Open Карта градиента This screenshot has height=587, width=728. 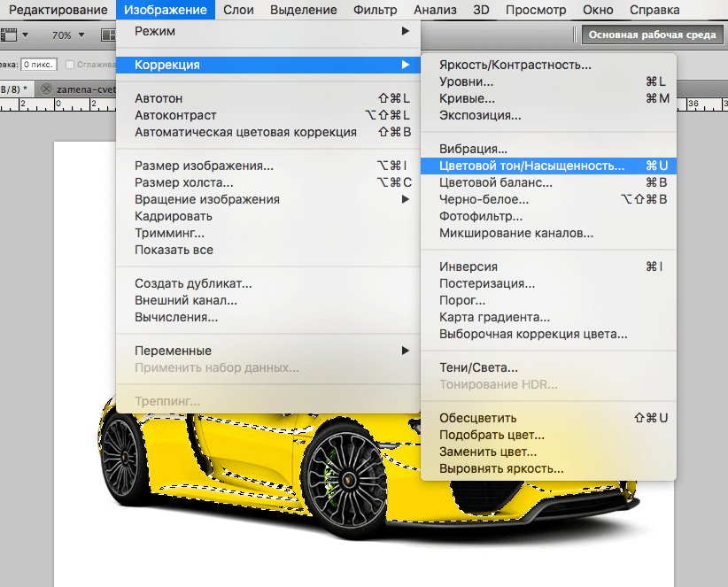(x=548, y=317)
